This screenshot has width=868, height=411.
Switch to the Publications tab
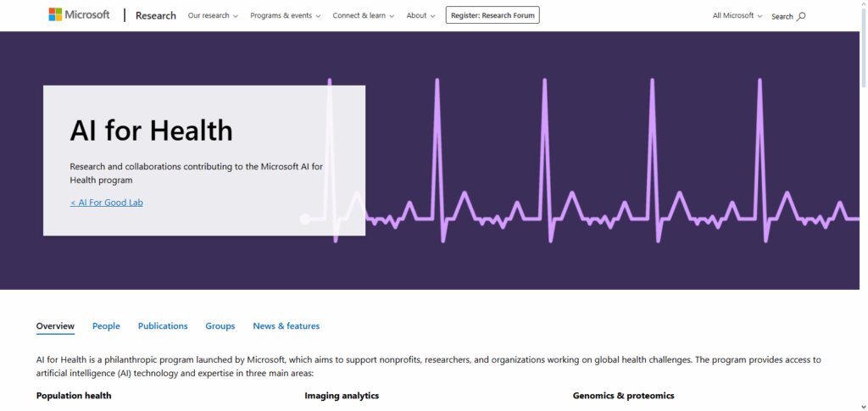click(163, 326)
